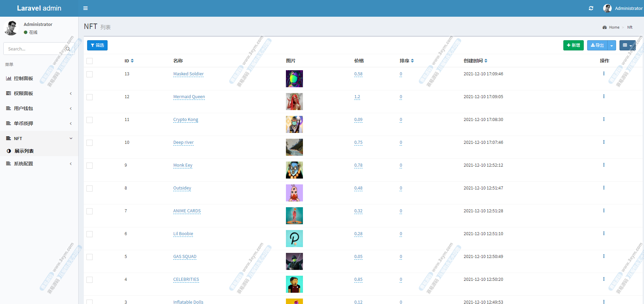The image size is (644, 304).
Task: Open actions menu for Masked Soldier row
Action: click(x=603, y=74)
